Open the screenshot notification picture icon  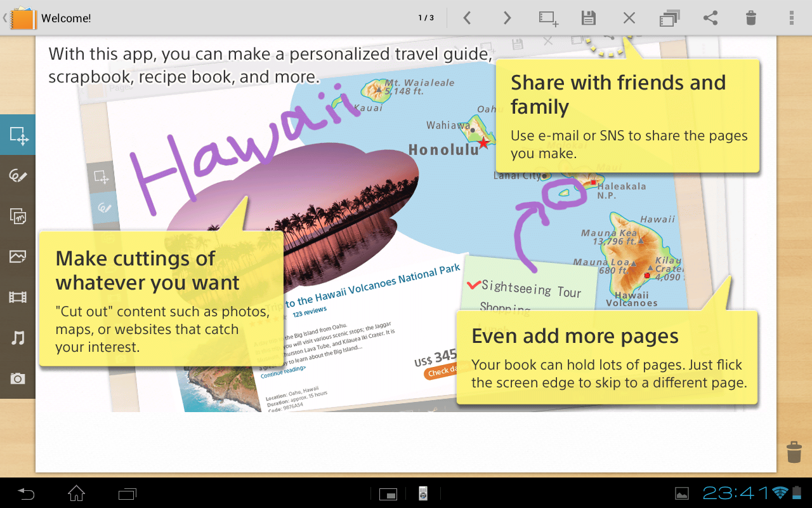[x=682, y=493]
